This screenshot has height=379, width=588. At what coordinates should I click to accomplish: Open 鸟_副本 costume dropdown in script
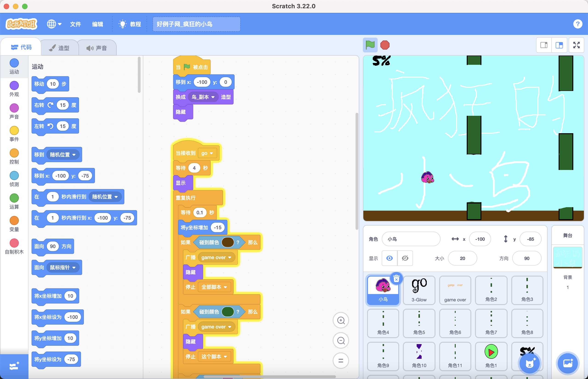pyautogui.click(x=203, y=97)
